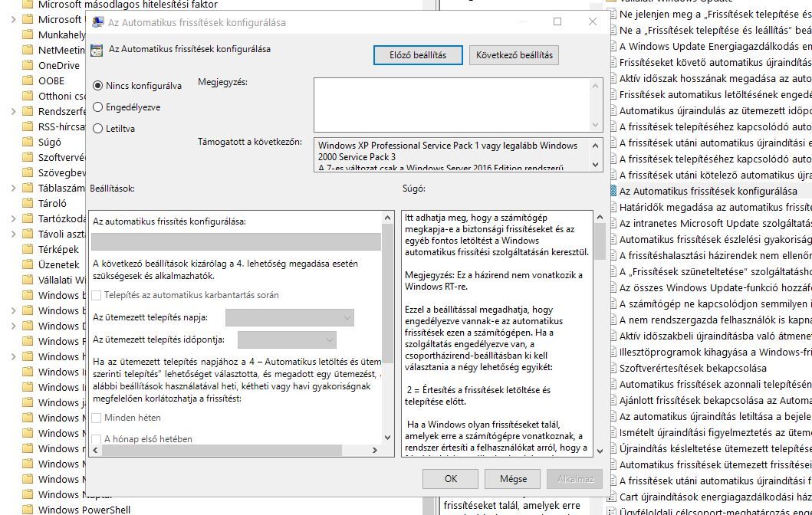
Task: Select the Térképek folder icon
Action: tap(28, 250)
